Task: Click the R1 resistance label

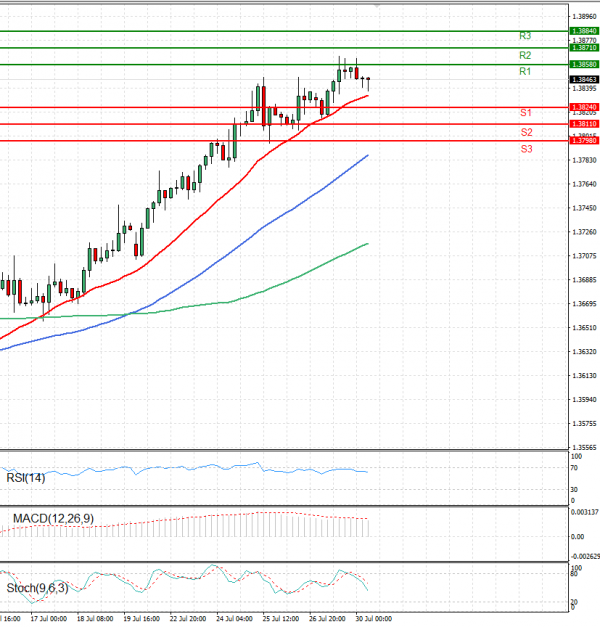Action: tap(525, 72)
